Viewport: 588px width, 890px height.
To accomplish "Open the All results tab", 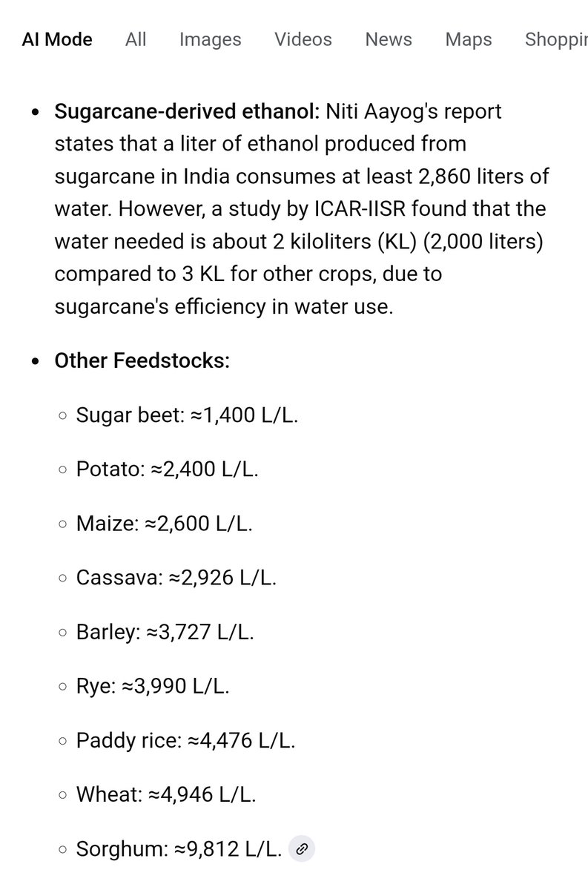I will click(136, 39).
